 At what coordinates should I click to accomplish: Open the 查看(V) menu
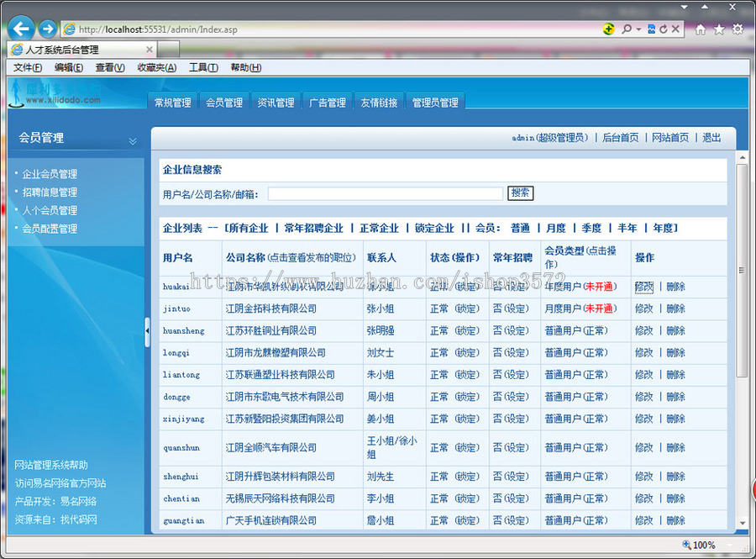click(x=110, y=67)
